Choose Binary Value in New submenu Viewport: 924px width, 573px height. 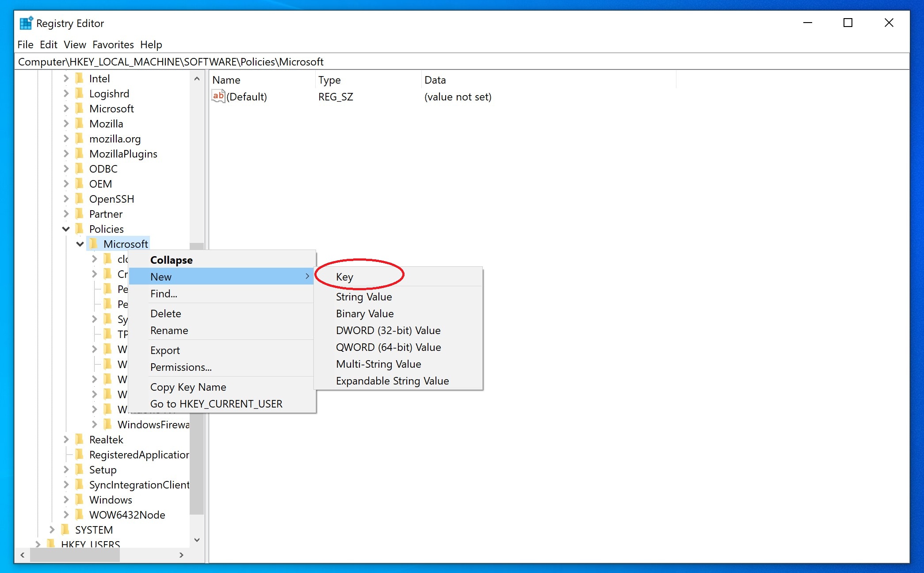click(398, 313)
